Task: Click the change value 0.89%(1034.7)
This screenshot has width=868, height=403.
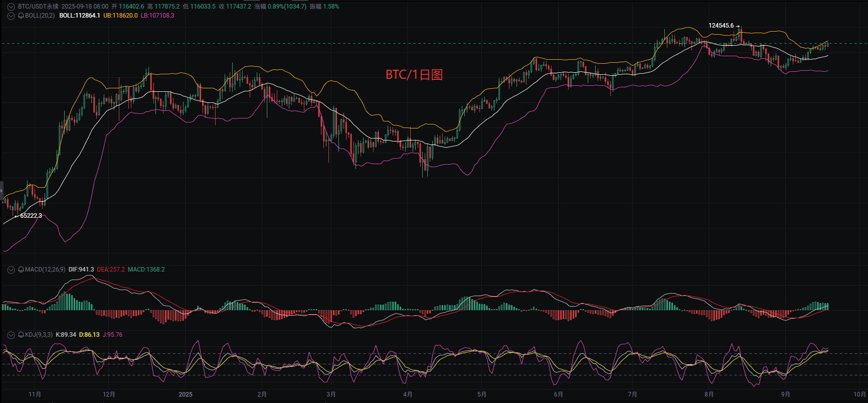Action: 287,7
